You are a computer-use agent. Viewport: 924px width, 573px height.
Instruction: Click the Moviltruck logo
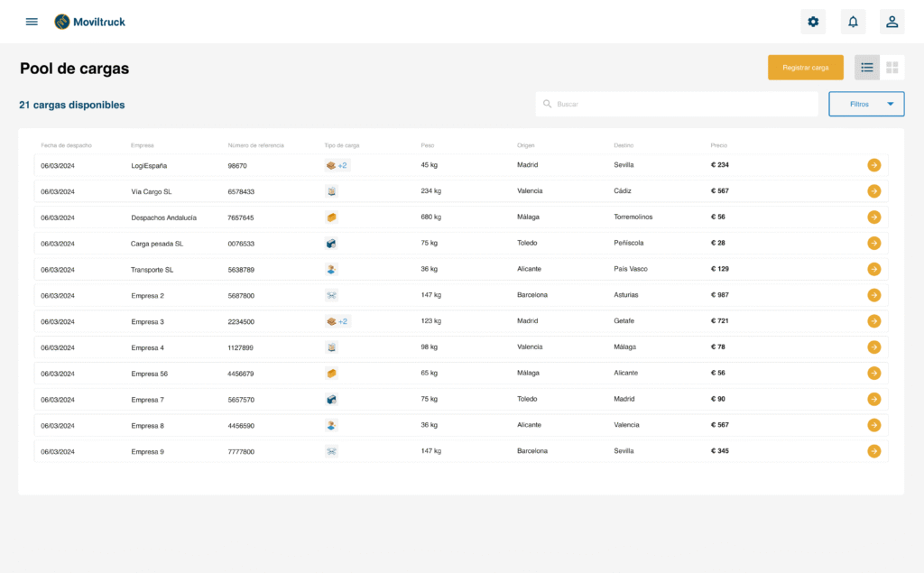click(89, 22)
